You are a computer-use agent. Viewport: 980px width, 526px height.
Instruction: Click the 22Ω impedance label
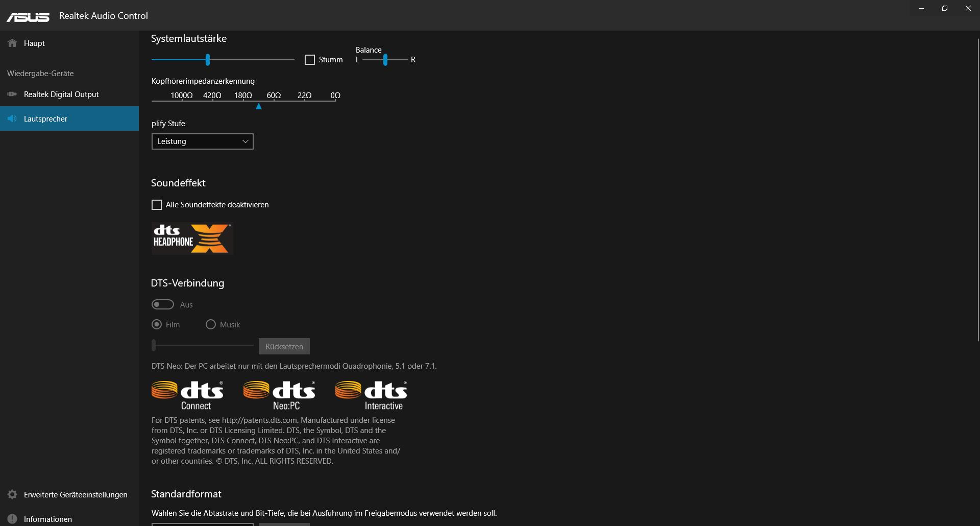[305, 95]
